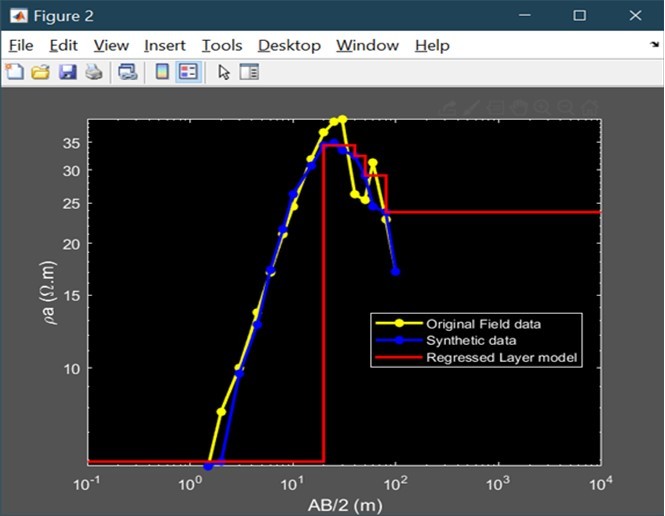Image resolution: width=665 pixels, height=516 pixels.
Task: Click the restore view home icon above plot
Action: pyautogui.click(x=589, y=107)
